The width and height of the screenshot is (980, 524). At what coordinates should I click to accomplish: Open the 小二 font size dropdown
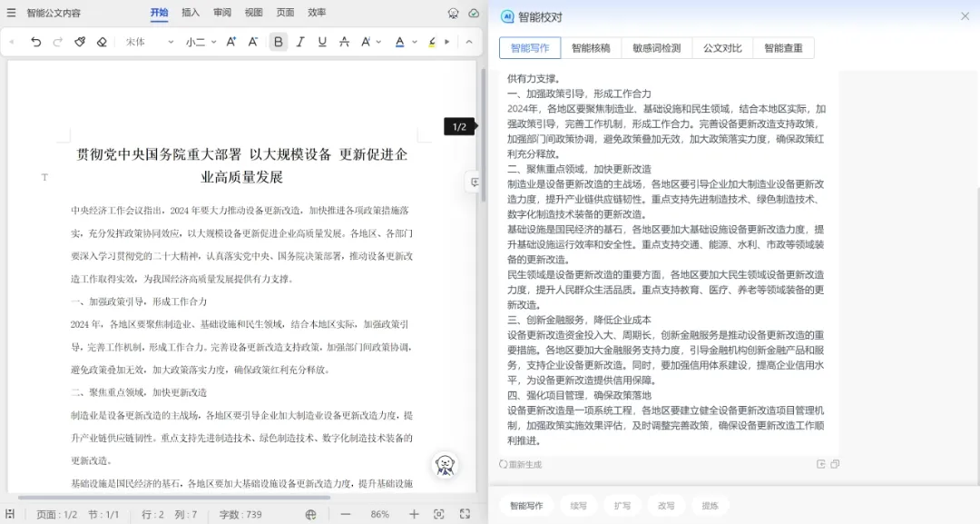pyautogui.click(x=201, y=42)
